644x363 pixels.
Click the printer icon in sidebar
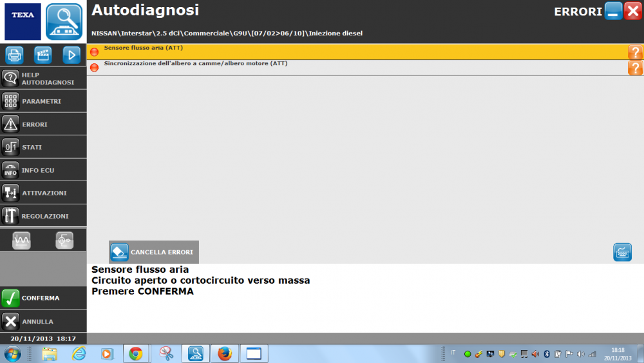14,55
